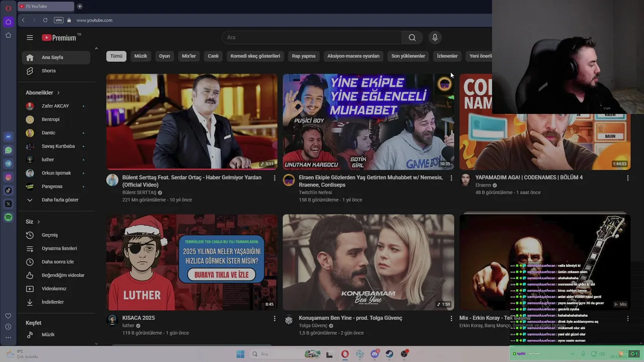Image resolution: width=644 pixels, height=362 pixels.
Task: Start voice search with microphone icon
Action: pyautogui.click(x=435, y=38)
